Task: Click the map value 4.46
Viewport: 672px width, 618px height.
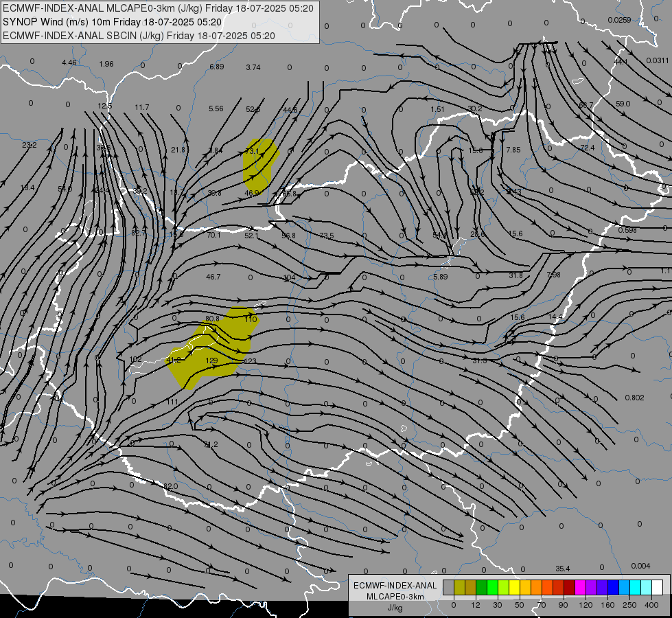Action: (x=69, y=62)
